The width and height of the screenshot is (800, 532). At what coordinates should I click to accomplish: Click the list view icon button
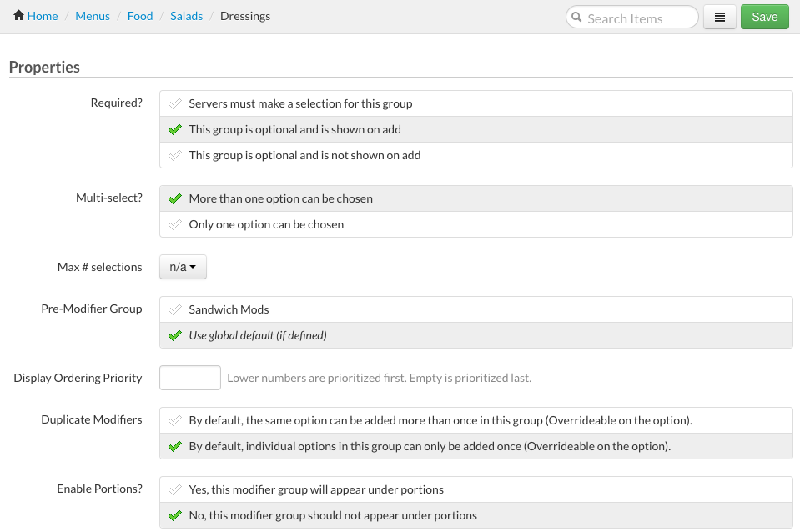coord(719,17)
